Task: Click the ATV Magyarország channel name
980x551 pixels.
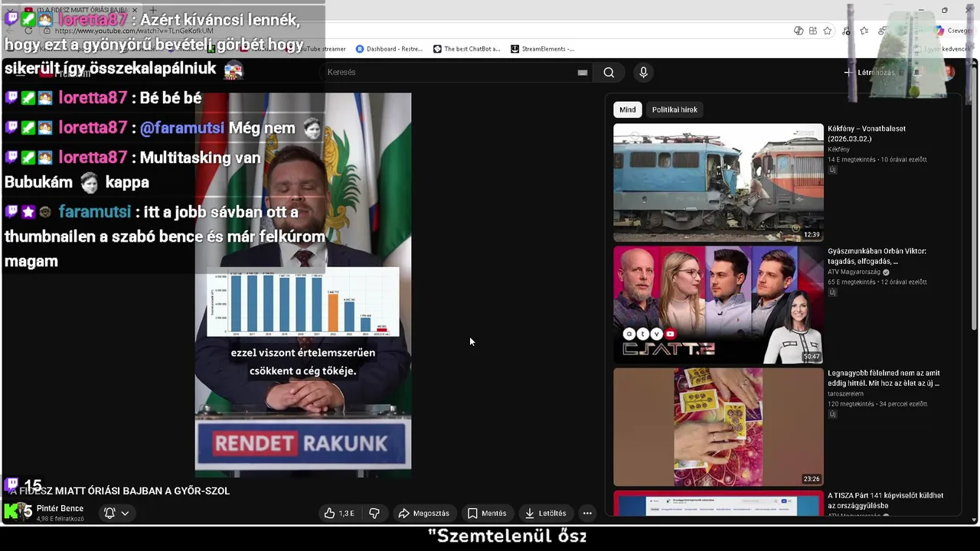Action: (854, 272)
